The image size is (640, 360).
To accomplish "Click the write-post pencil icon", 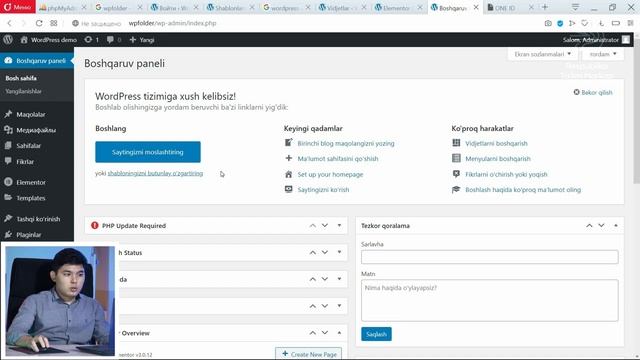I will [289, 142].
